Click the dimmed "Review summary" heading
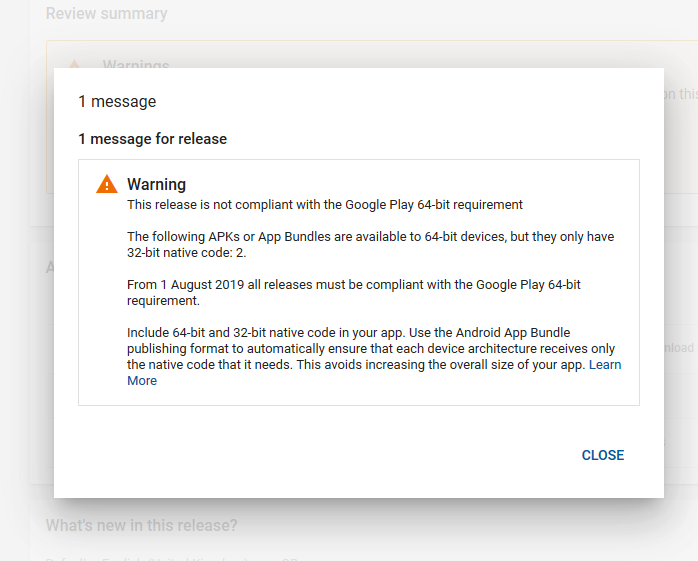The image size is (698, 561). click(x=106, y=13)
